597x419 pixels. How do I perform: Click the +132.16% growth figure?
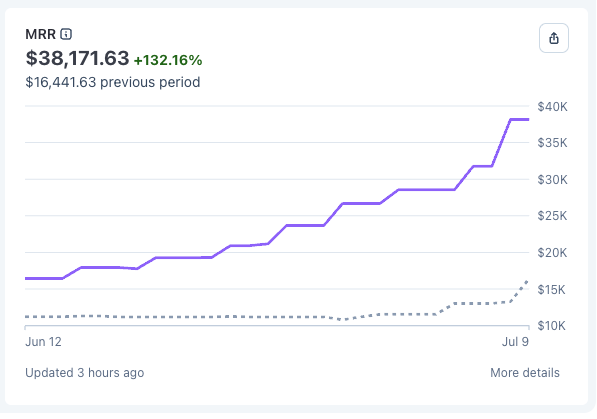click(168, 60)
